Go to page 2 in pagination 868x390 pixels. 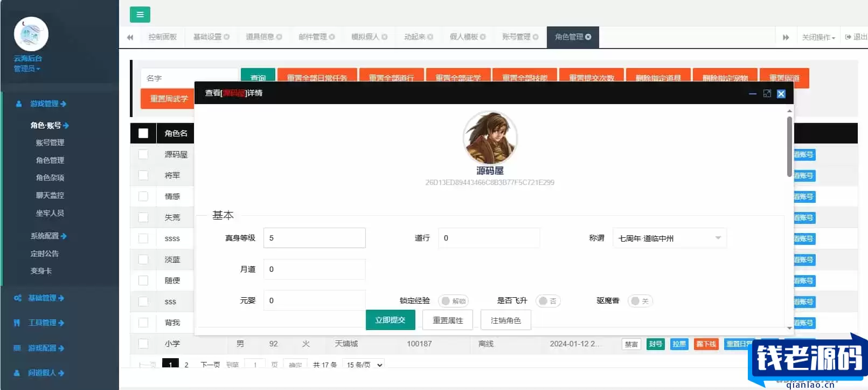click(186, 365)
